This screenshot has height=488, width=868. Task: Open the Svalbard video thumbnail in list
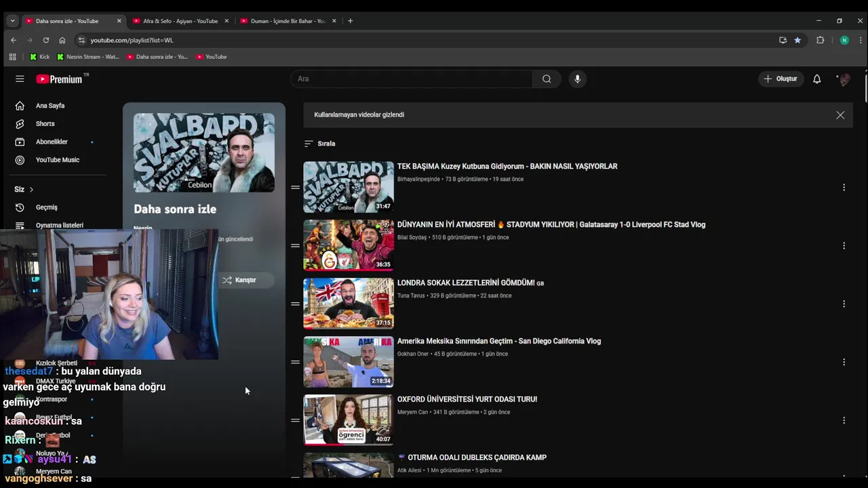point(349,187)
